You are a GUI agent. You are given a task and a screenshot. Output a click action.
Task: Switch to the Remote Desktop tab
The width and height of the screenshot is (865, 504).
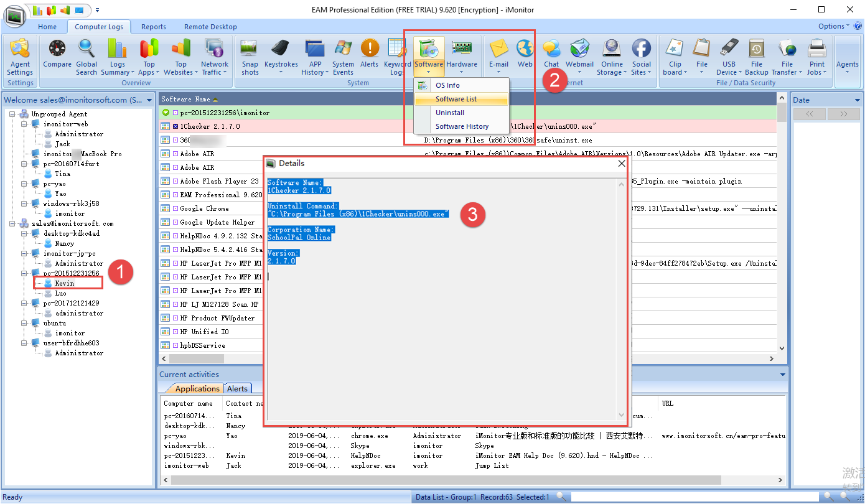(x=210, y=27)
